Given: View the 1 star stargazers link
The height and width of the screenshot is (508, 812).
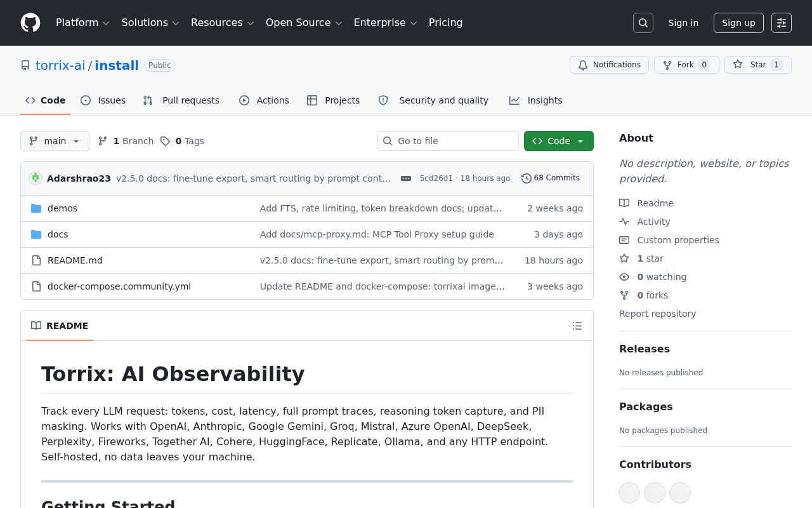Looking at the screenshot, I should coord(641,258).
